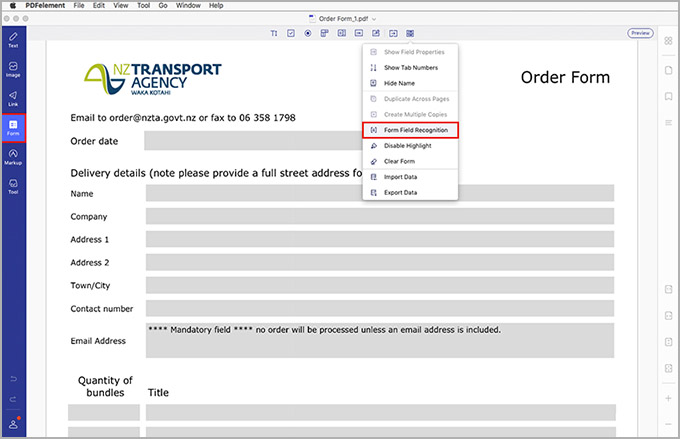Click the Order date field
Viewport: 680px width, 439px height.
[254, 141]
